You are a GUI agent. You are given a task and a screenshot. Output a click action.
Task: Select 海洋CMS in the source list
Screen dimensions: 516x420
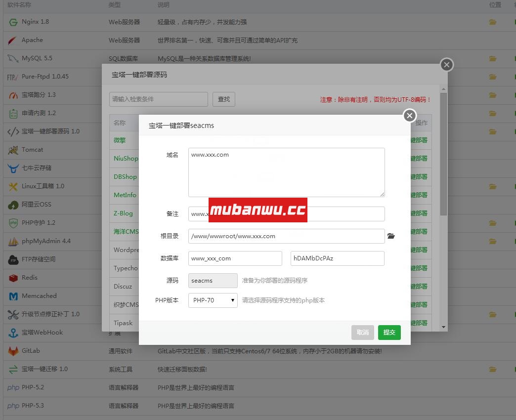pos(126,232)
